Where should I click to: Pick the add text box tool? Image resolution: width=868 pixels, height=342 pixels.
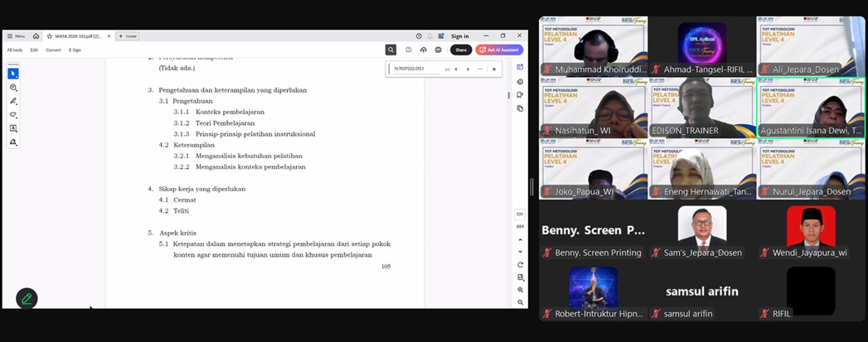pos(13,128)
